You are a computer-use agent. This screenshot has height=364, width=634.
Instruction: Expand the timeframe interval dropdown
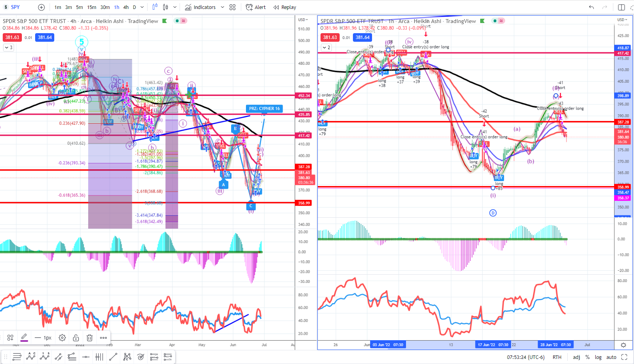142,7
